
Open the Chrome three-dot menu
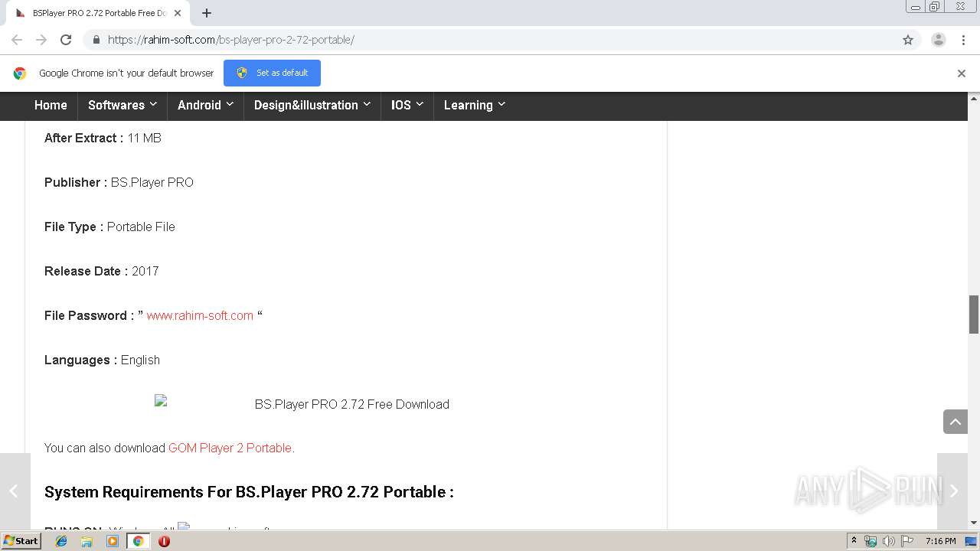[963, 40]
